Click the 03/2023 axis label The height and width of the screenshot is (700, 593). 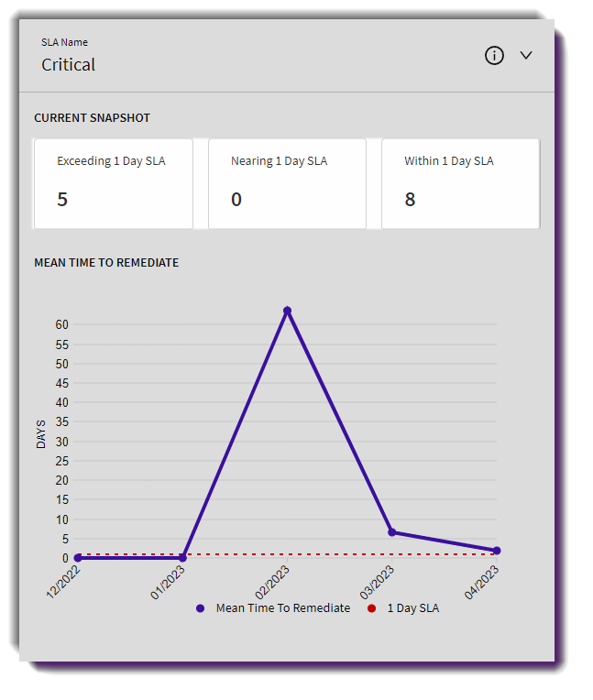coord(377,582)
